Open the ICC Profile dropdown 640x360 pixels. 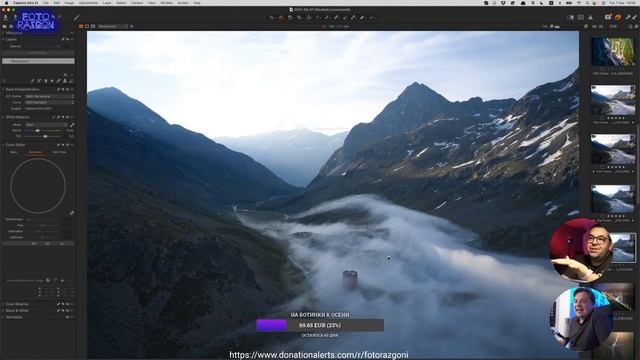click(49, 96)
